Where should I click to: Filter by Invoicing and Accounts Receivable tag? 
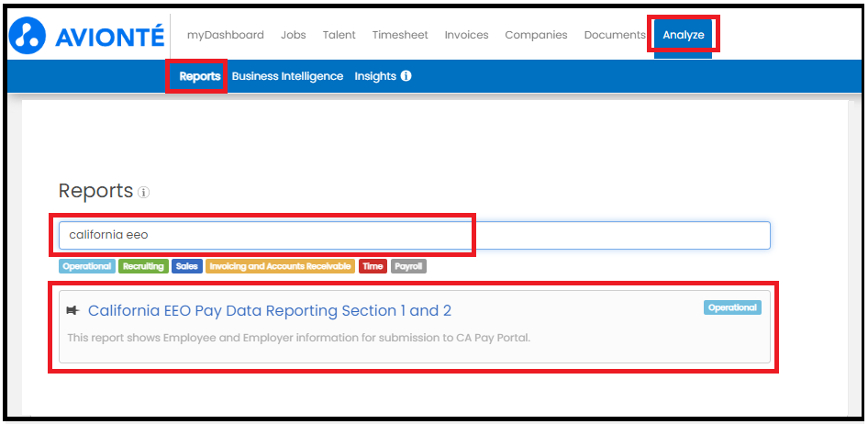point(280,266)
